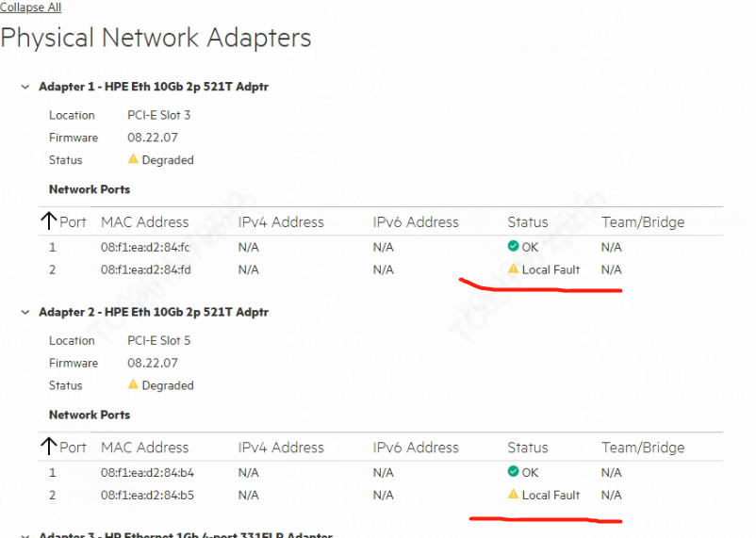This screenshot has height=538, width=756.
Task: Sort Adapter 1 table by IPv6 Address header
Action: (x=416, y=222)
